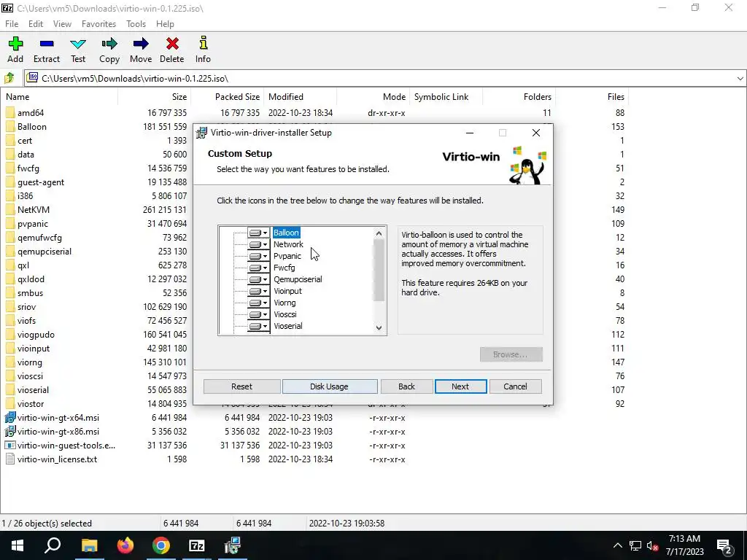
Task: Open the Help menu
Action: (x=165, y=24)
